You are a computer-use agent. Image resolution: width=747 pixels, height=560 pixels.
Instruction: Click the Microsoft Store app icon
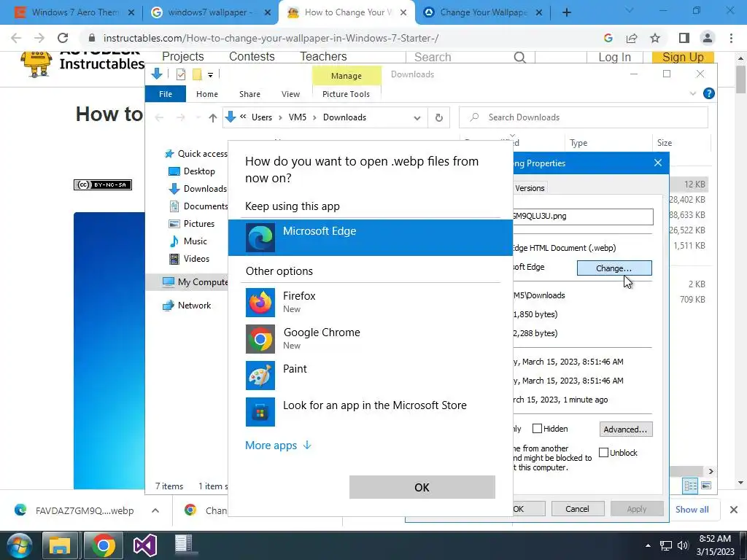260,412
